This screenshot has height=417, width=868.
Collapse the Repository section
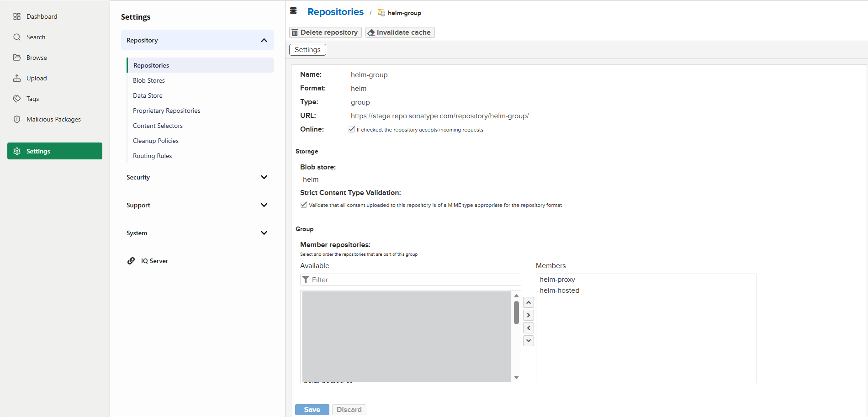(x=197, y=40)
